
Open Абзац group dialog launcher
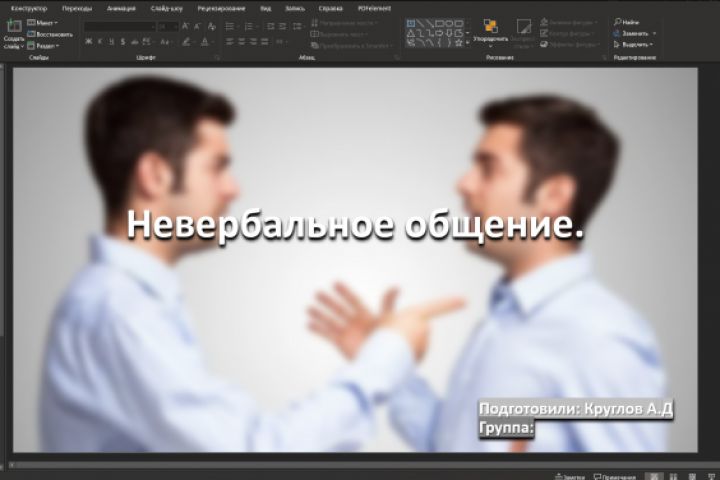click(x=396, y=58)
